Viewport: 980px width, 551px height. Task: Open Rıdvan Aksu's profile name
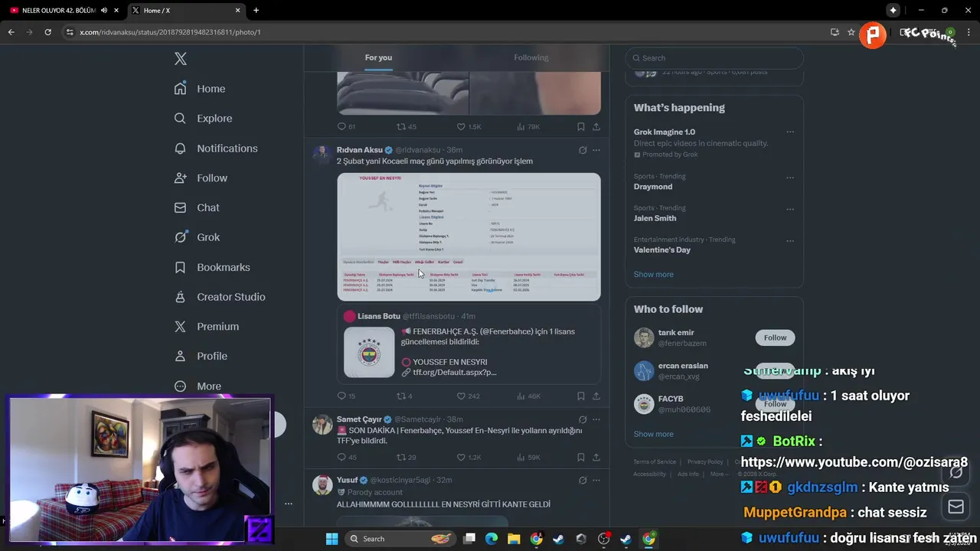(359, 150)
